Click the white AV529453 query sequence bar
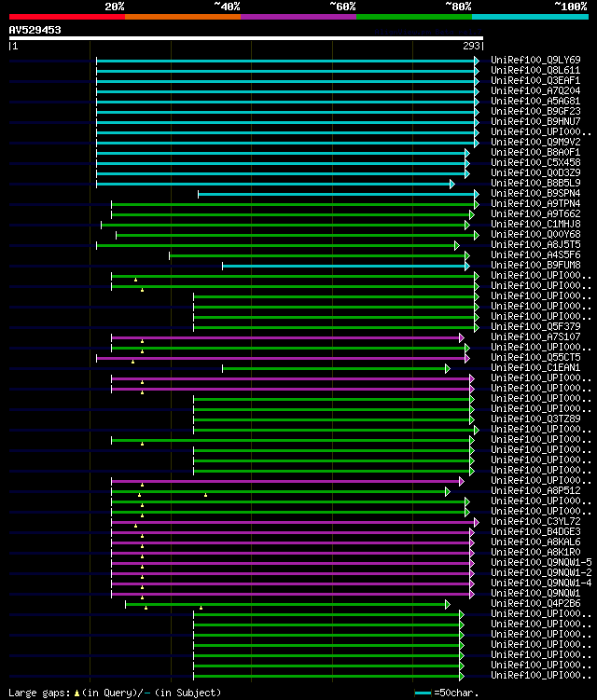This screenshot has width=597, height=700. click(245, 38)
